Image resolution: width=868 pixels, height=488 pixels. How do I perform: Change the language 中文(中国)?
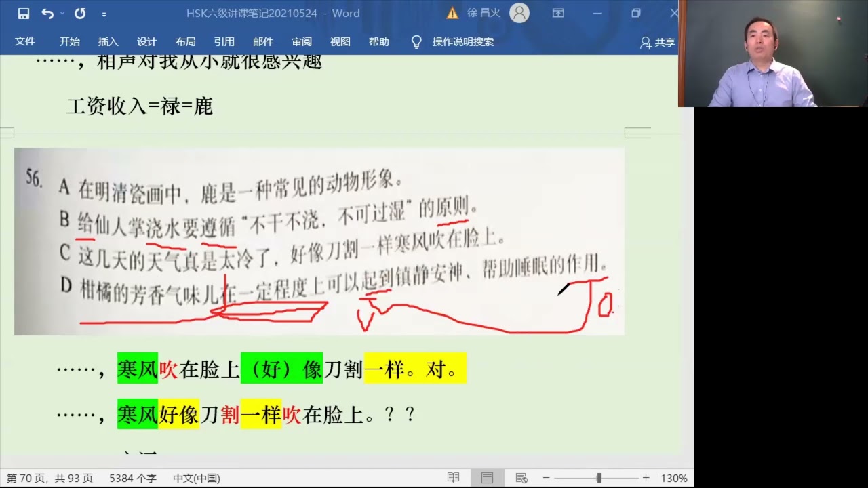(196, 478)
